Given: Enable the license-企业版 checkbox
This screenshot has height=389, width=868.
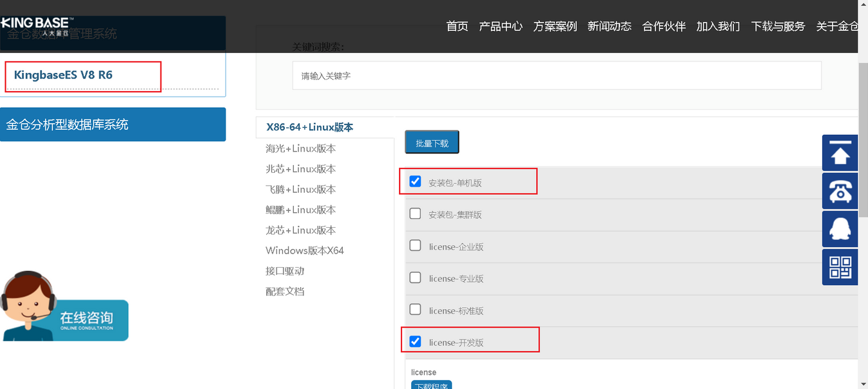Looking at the screenshot, I should [x=415, y=246].
